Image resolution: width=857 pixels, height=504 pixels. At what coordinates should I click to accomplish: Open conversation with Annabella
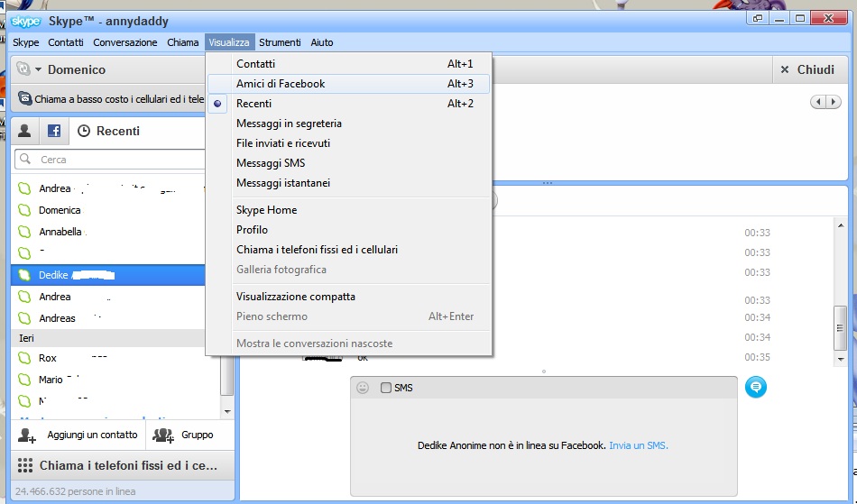(108, 232)
